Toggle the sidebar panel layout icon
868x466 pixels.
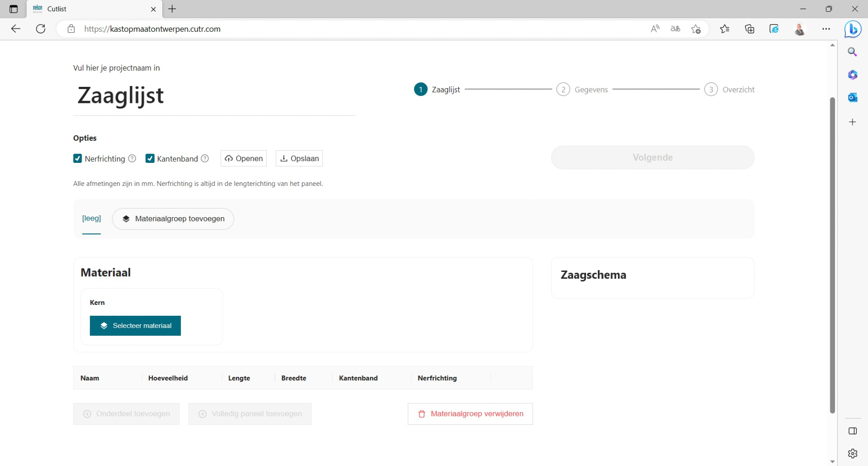coord(852,431)
